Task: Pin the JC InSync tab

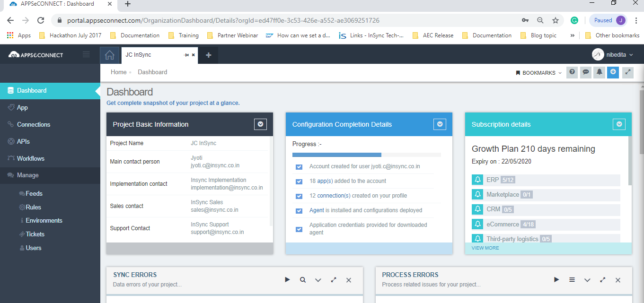Action: pyautogui.click(x=186, y=55)
